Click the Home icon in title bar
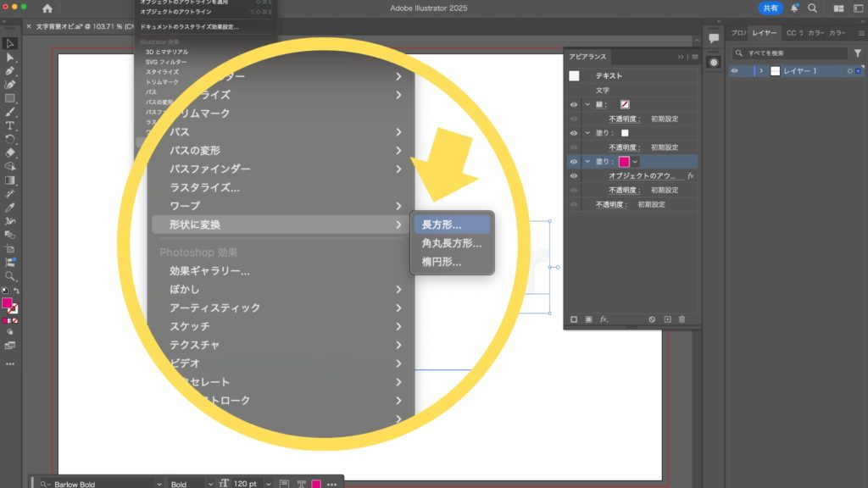The height and width of the screenshot is (488, 868). [47, 8]
